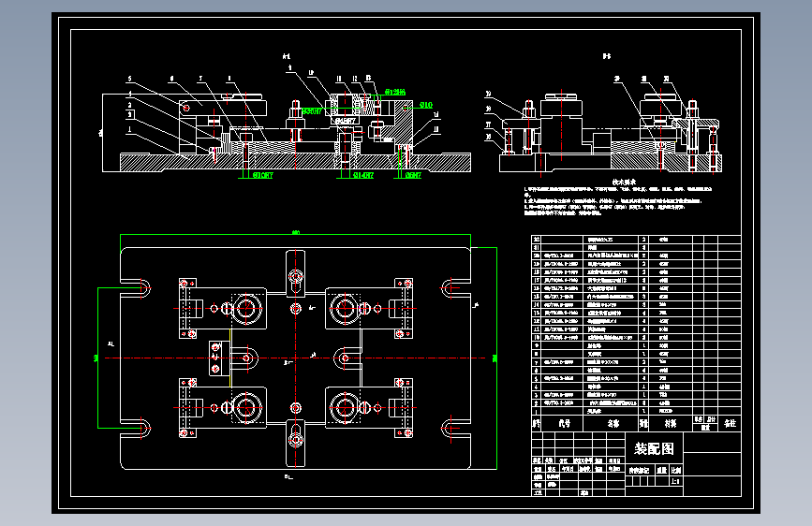Screen dimensions: 812x526
Task: Click the top-left round bushing in plan view
Action: [246, 309]
